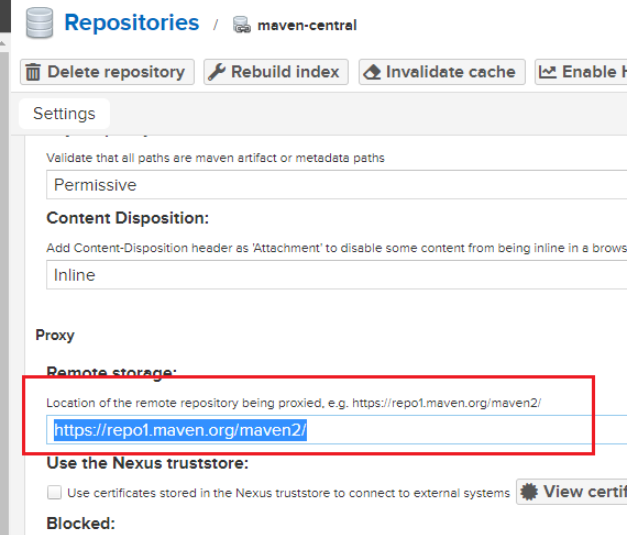Click the small maven-central repository icon
Screen dimensions: 638x535
point(242,25)
